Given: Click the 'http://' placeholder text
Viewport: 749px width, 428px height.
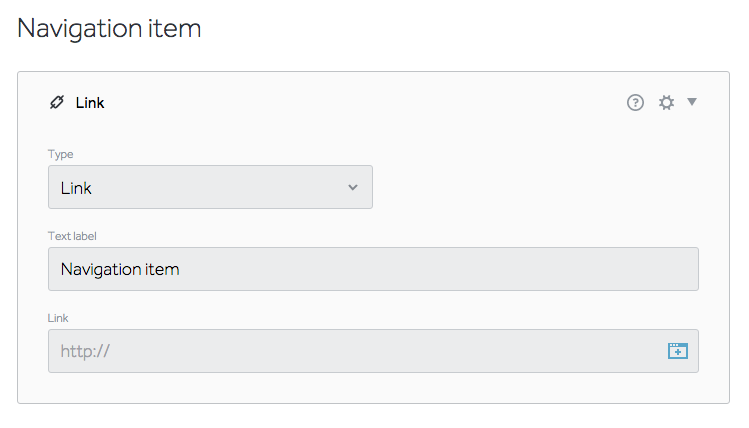Looking at the screenshot, I should pyautogui.click(x=84, y=351).
